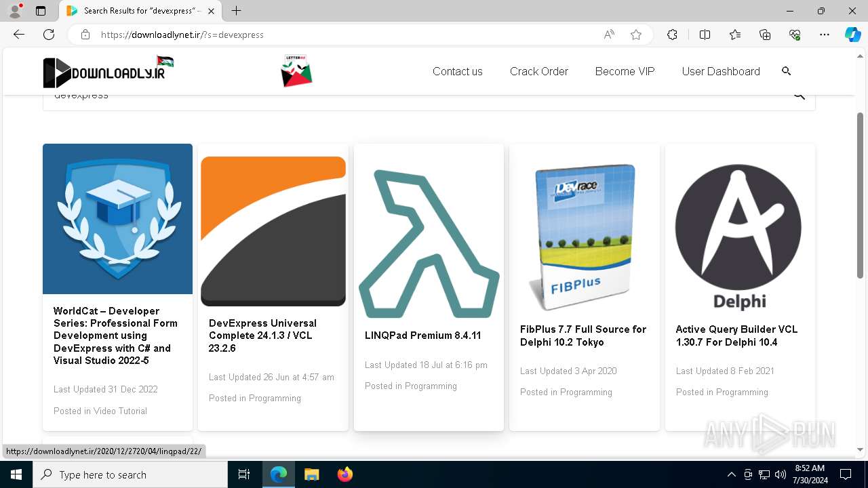Click Programming category under LINQPad Premium
The image size is (868, 488).
click(x=431, y=386)
